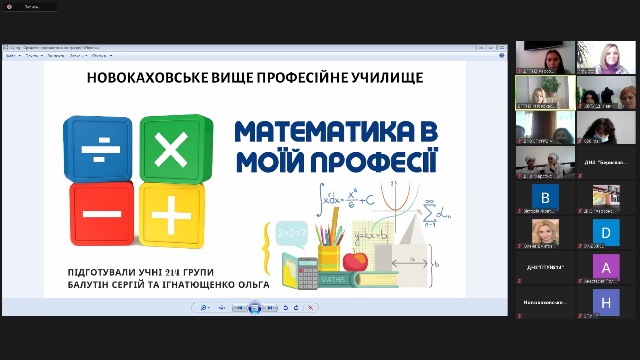This screenshot has width=640, height=360.
Task: Delete the image with the red X icon
Action: (x=310, y=308)
